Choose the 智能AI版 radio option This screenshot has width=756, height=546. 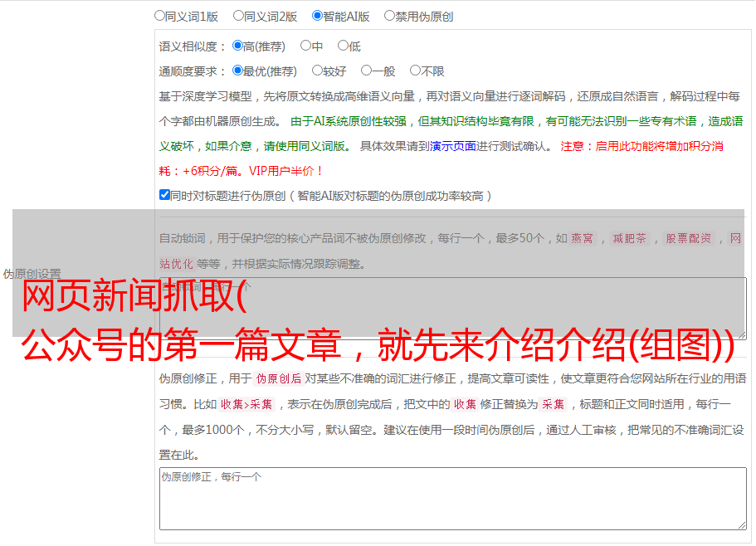tap(317, 16)
